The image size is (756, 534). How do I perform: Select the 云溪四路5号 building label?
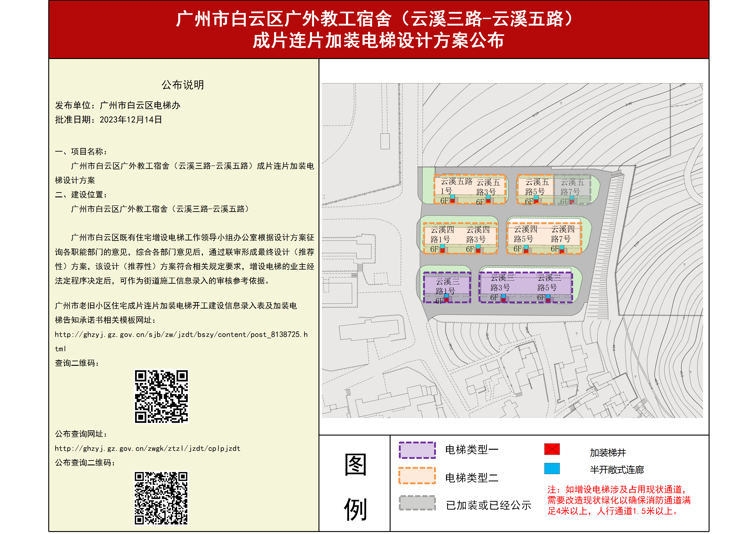click(525, 234)
